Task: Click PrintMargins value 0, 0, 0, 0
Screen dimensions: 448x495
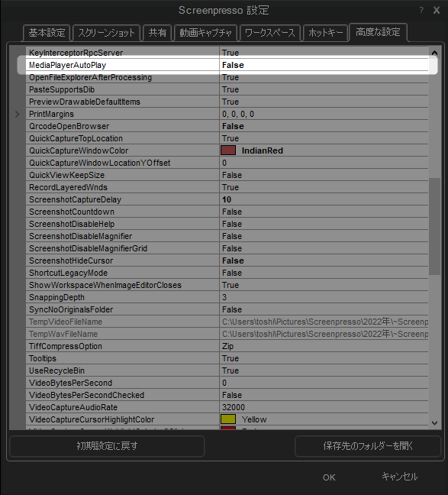Action: click(238, 114)
